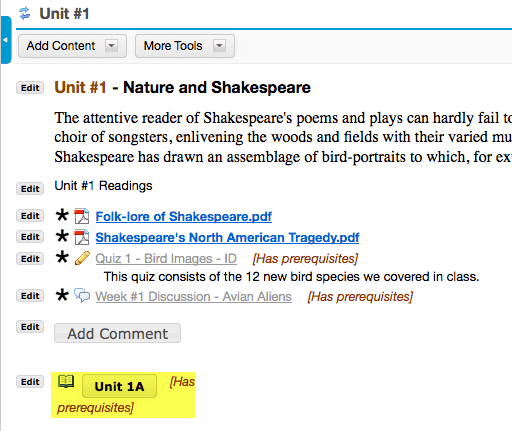512x431 pixels.
Task: Click the star beside Shakespeare's North American Tragedy.pdf
Action: [x=62, y=236]
